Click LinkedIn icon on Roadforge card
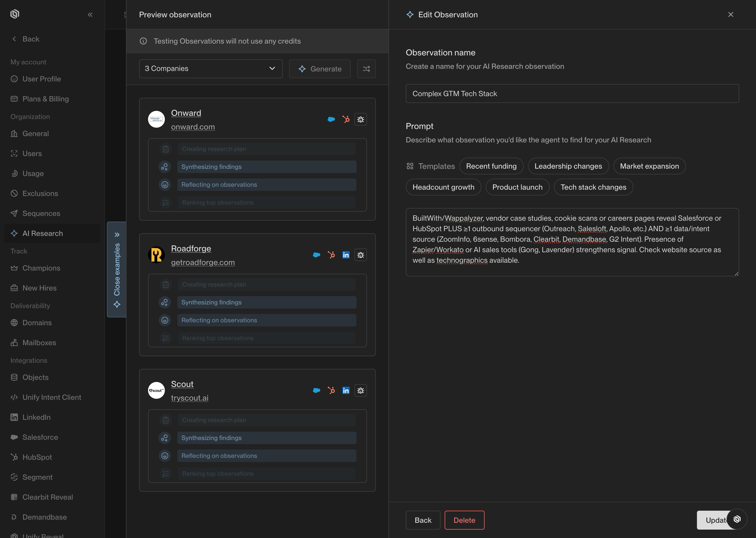The width and height of the screenshot is (756, 538). 345,255
